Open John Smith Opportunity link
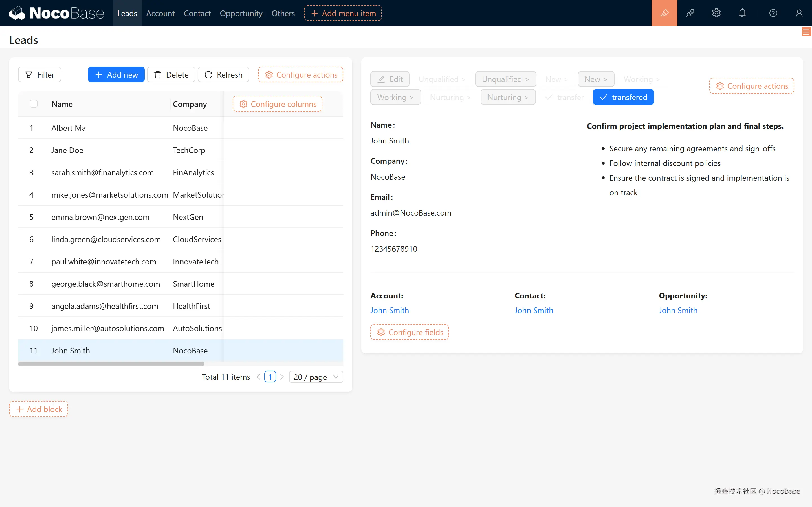The image size is (812, 507). pyautogui.click(x=678, y=310)
